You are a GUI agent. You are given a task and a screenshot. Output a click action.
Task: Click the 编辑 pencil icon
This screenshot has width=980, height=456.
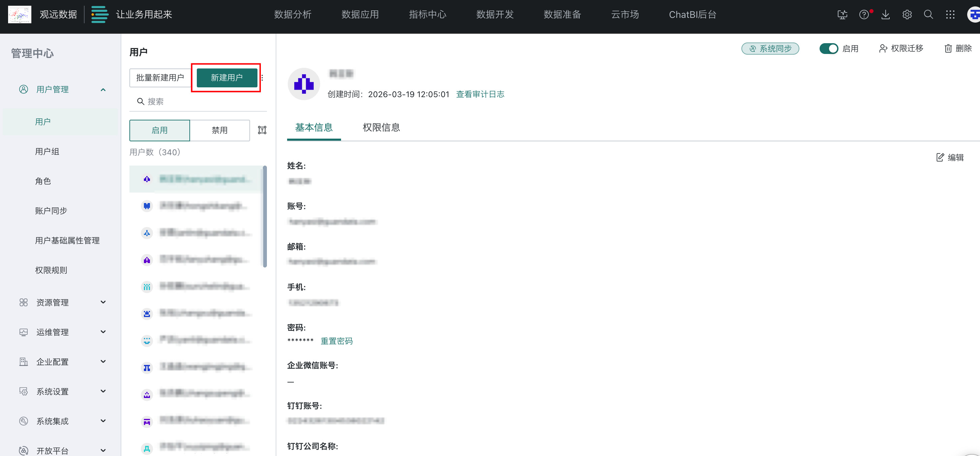tap(940, 157)
